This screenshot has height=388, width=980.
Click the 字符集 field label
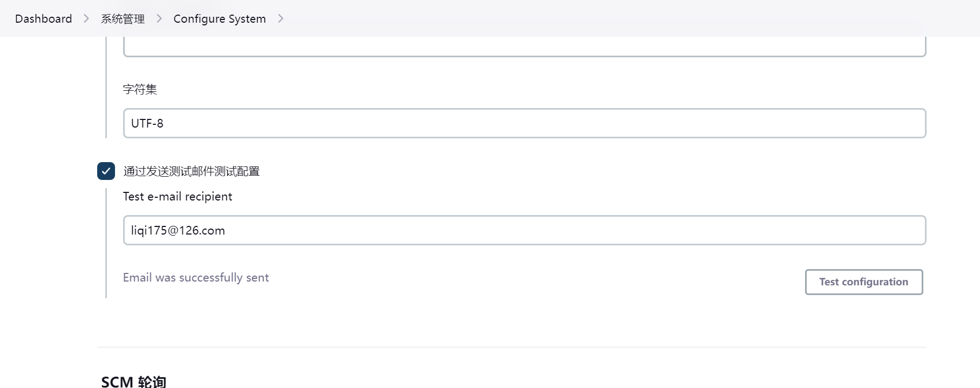tap(140, 89)
